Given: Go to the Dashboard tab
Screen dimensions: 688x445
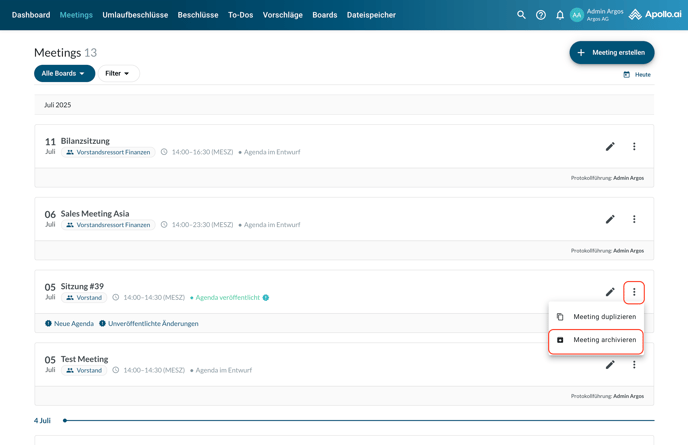Looking at the screenshot, I should coord(31,15).
